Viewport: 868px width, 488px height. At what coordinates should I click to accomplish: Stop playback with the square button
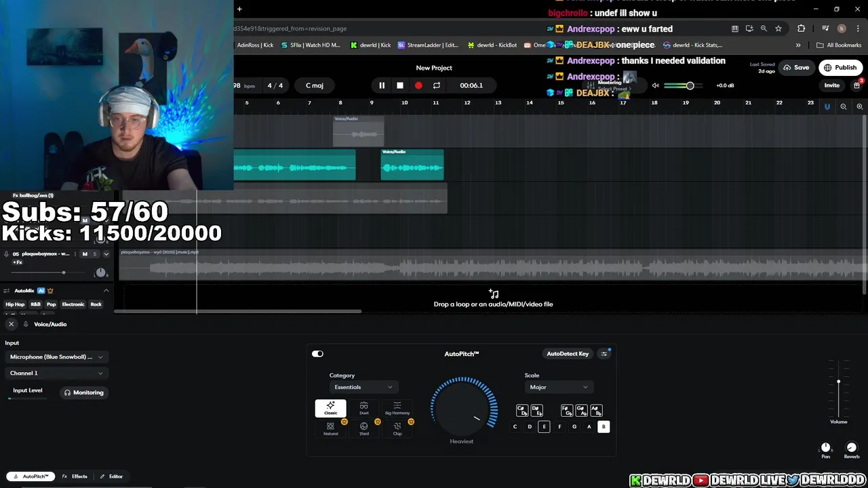400,85
